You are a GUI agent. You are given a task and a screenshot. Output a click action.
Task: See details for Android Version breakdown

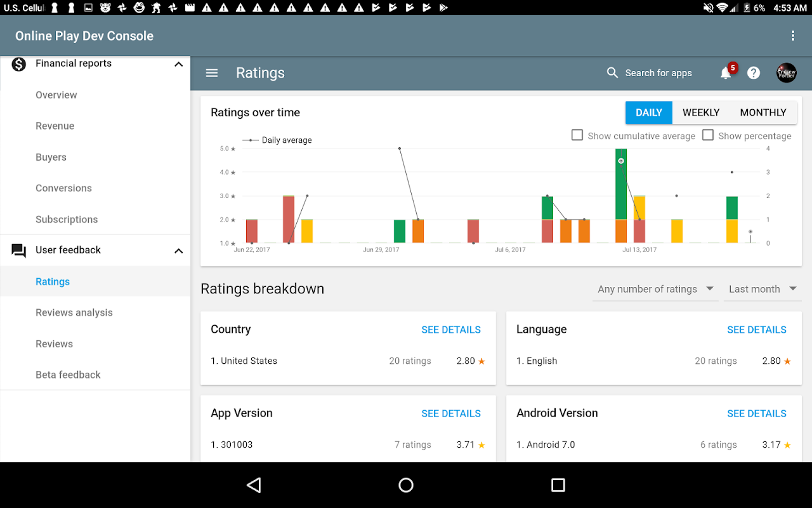(757, 413)
